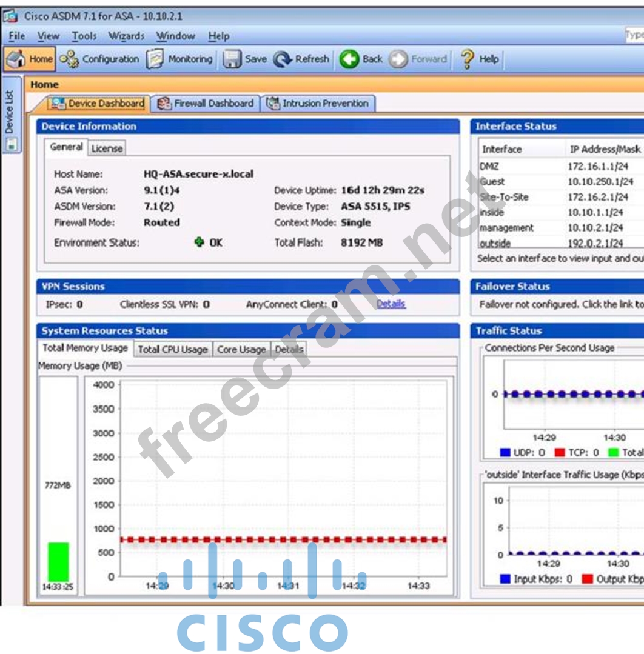Click the Forward arrow button
Screen dimensions: 644x654
[x=398, y=59]
